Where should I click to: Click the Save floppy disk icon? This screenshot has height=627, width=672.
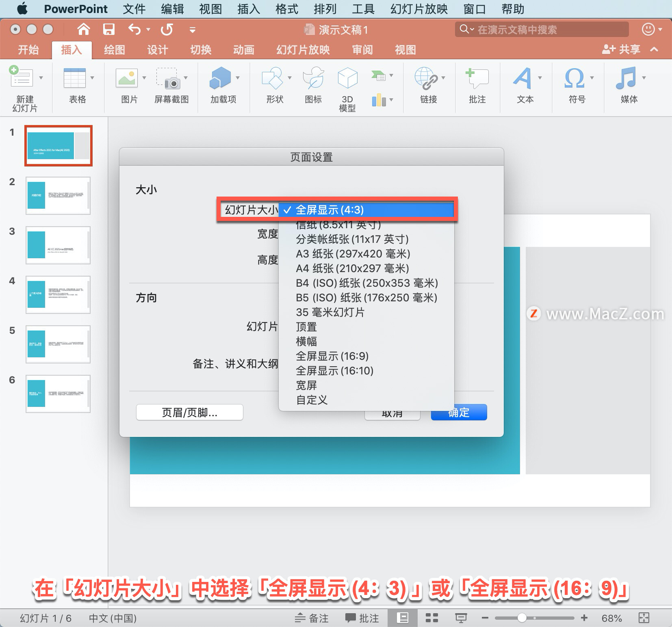coord(108,29)
